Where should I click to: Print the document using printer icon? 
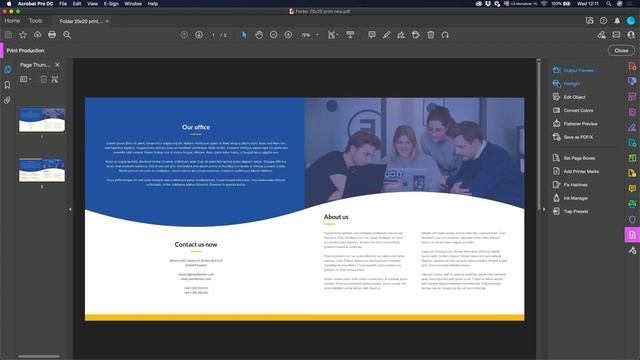click(x=52, y=35)
